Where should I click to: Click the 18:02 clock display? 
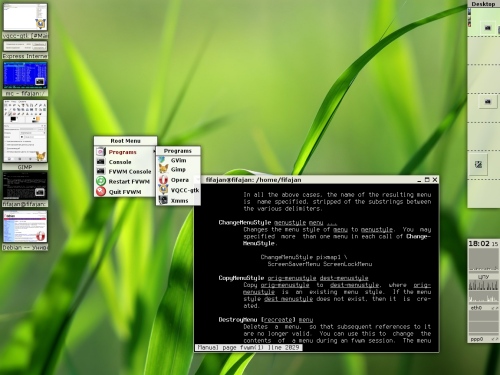tap(479, 244)
